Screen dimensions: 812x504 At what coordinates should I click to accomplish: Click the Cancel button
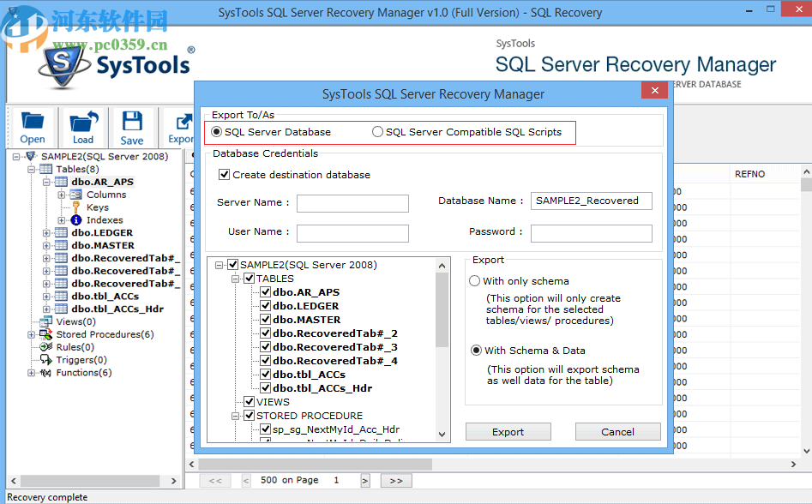[617, 431]
